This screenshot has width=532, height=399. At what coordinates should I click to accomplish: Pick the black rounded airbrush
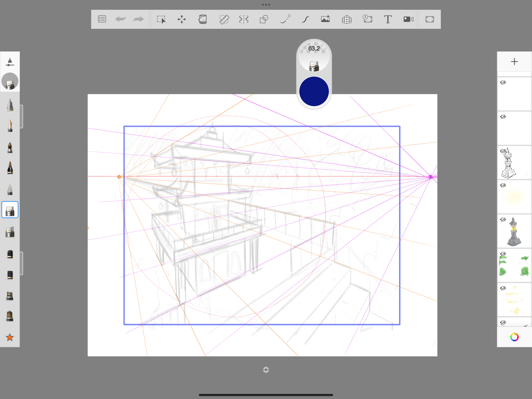10,254
